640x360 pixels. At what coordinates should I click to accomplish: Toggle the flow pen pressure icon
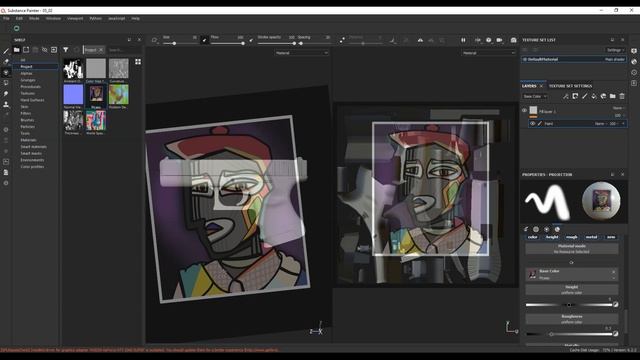coord(251,40)
